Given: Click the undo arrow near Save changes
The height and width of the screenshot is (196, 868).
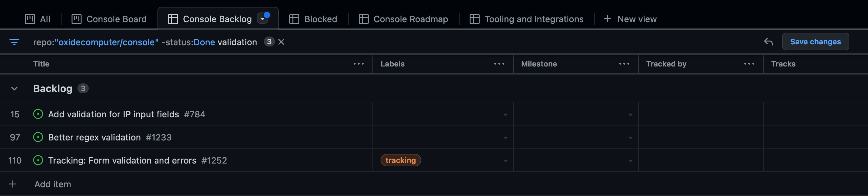Looking at the screenshot, I should [x=769, y=42].
